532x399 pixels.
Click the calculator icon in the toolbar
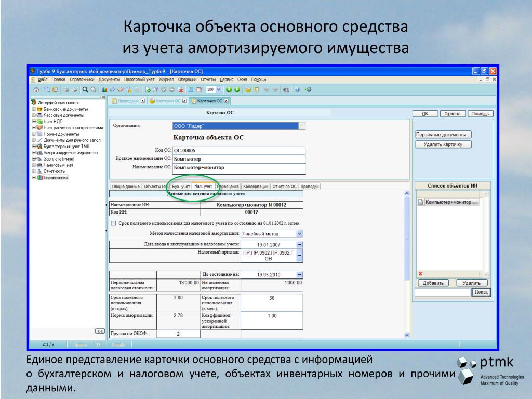190,90
